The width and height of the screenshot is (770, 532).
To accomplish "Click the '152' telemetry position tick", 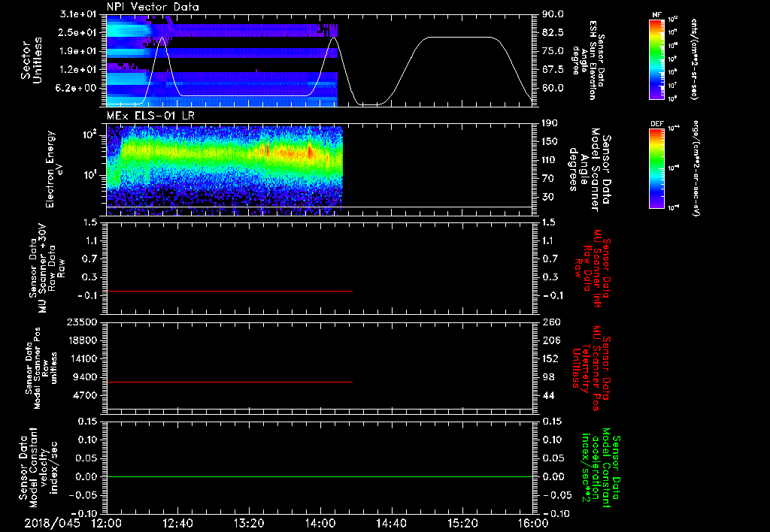I will [x=550, y=358].
